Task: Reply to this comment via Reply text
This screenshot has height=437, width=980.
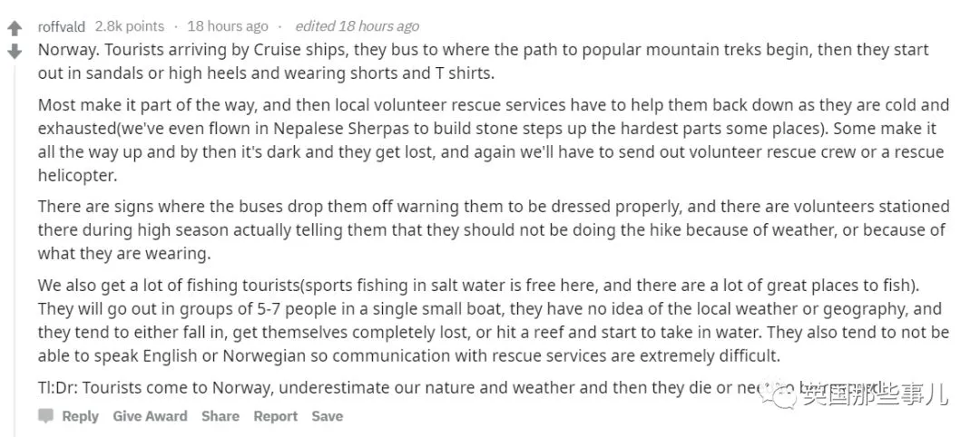Action: click(80, 416)
